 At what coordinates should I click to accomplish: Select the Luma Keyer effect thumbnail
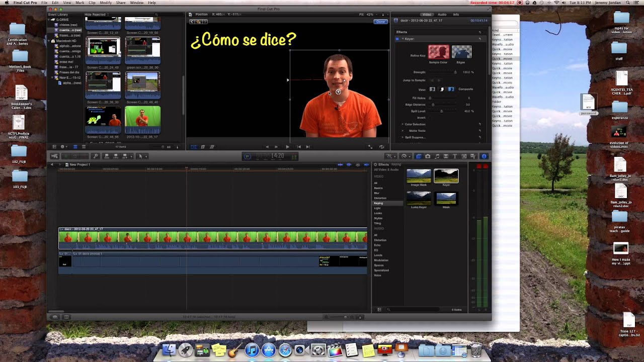[x=419, y=198]
